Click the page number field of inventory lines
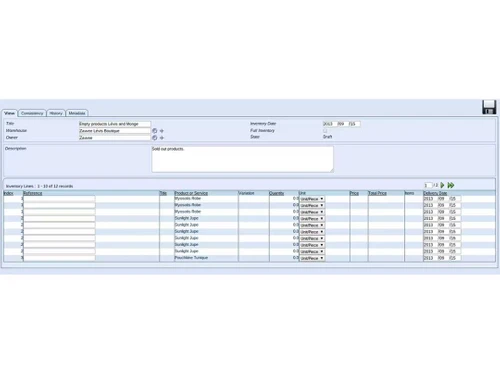Image resolution: width=500 pixels, height=375 pixels. (x=428, y=185)
